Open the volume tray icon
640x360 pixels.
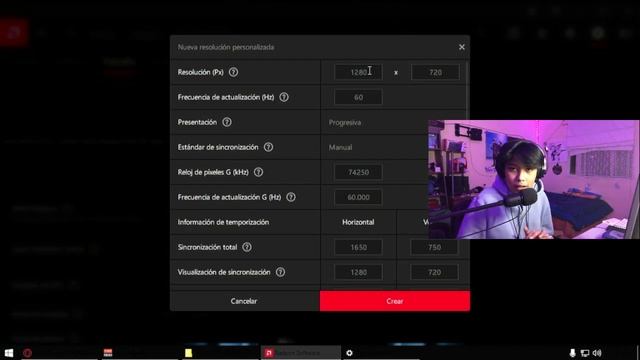[x=597, y=353]
